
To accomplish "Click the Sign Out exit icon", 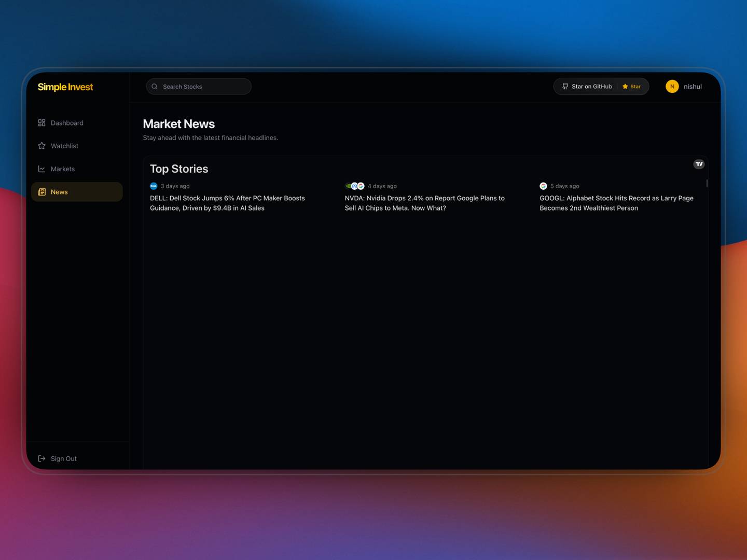I will tap(42, 458).
